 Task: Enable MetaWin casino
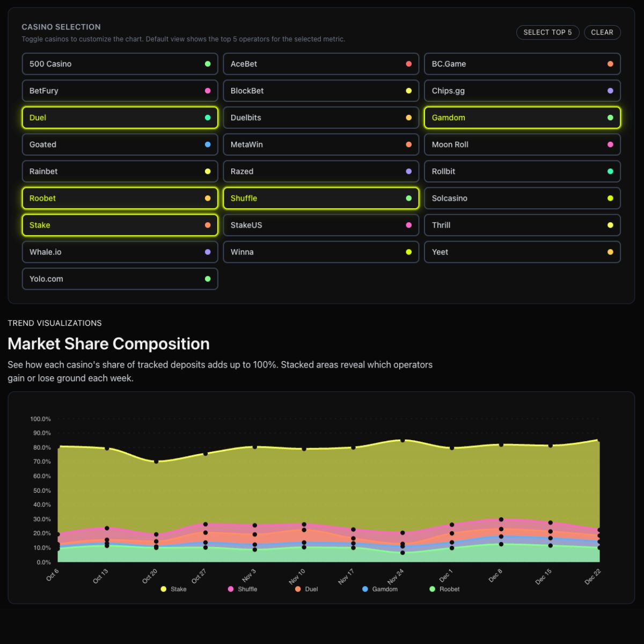(321, 144)
